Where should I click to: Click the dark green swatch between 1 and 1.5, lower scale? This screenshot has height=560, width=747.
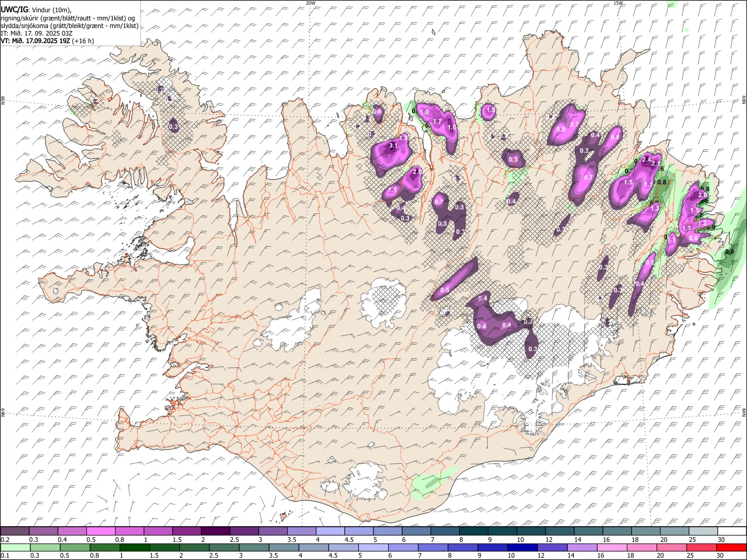[x=135, y=547]
